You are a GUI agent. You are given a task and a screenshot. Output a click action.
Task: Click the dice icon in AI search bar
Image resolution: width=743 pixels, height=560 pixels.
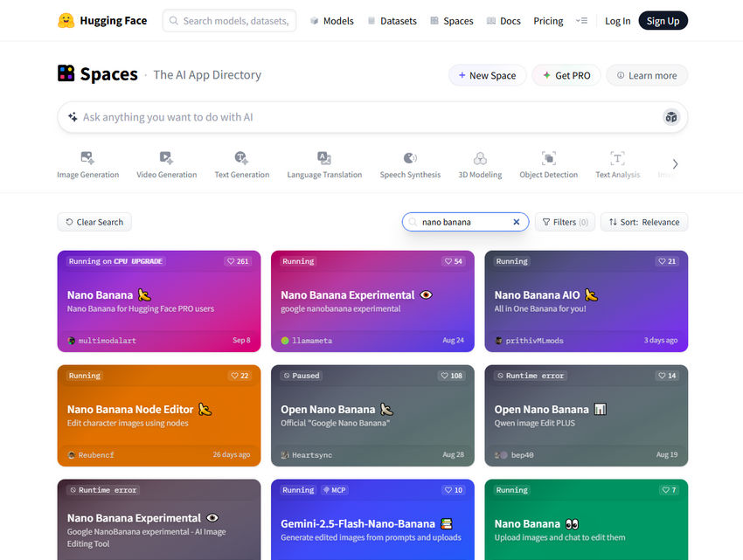[x=670, y=117]
